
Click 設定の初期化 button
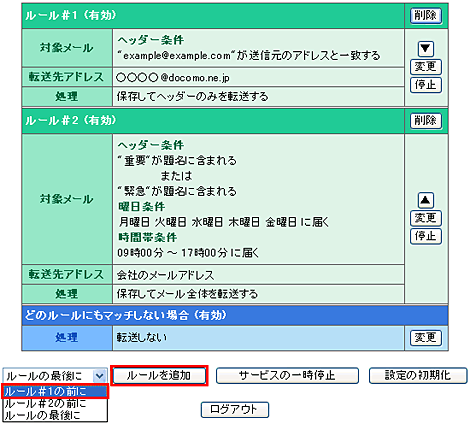click(418, 376)
